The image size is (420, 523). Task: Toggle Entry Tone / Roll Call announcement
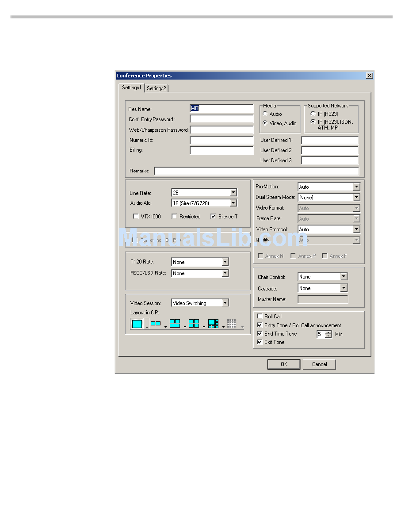point(260,325)
